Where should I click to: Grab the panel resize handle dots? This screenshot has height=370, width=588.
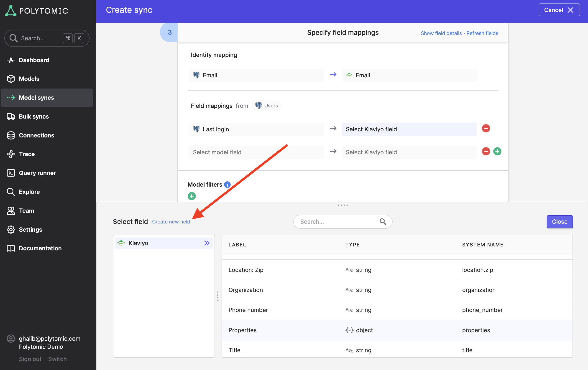pos(343,205)
